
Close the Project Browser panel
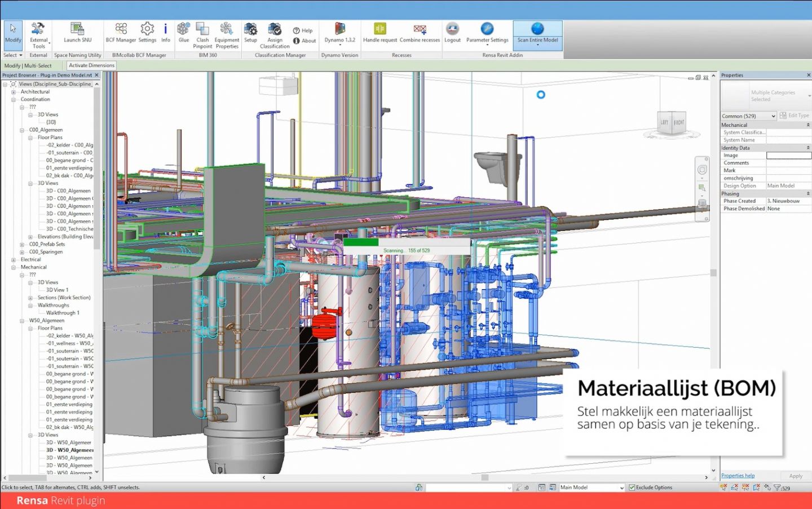(96, 75)
